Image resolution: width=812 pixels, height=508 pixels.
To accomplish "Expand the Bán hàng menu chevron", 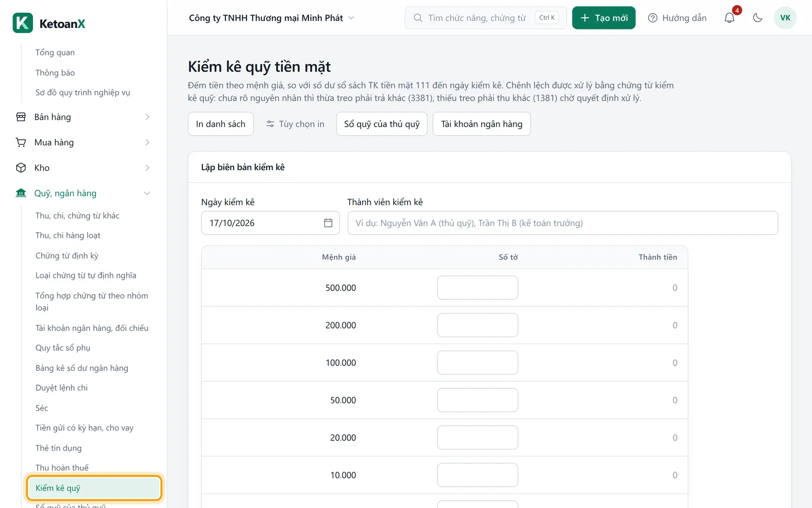I will click(147, 117).
